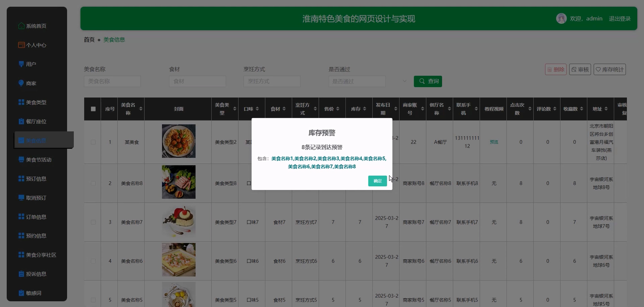Click the 敏感词 sidebar icon
Image resolution: width=644 pixels, height=307 pixels.
[x=21, y=293]
